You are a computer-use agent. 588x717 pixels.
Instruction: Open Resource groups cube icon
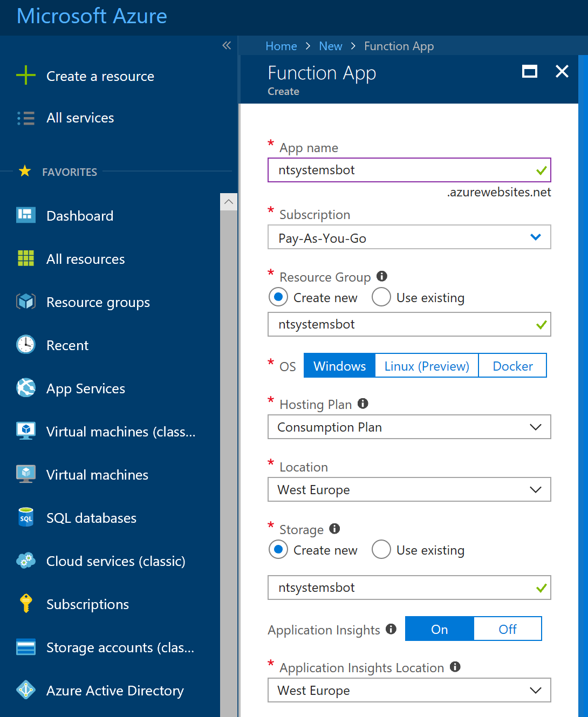point(25,302)
